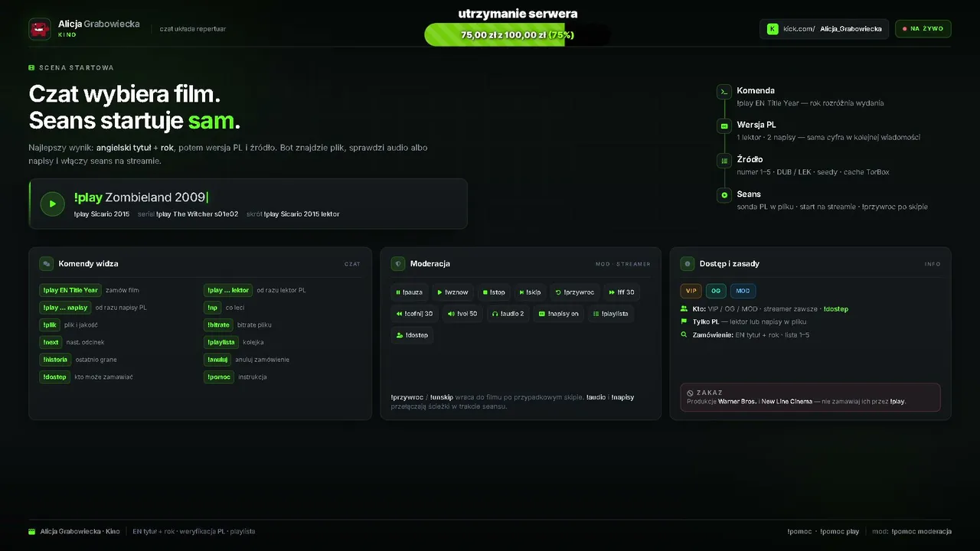Click the !play EN Title Year chip
Image resolution: width=980 pixels, height=551 pixels.
tap(70, 290)
